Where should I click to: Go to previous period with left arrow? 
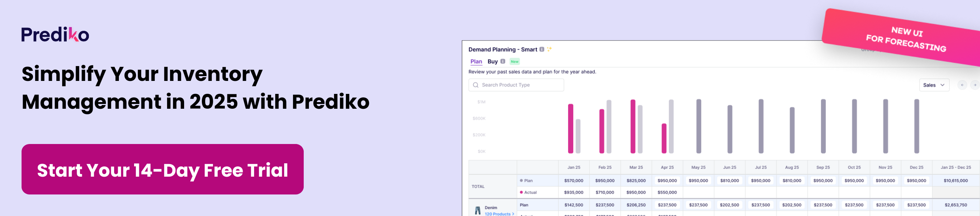click(x=962, y=85)
